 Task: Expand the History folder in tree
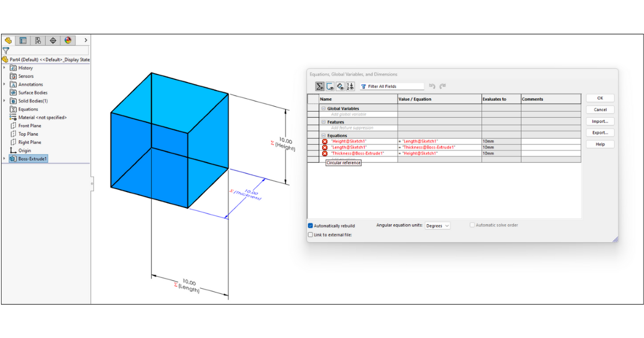tap(5, 68)
